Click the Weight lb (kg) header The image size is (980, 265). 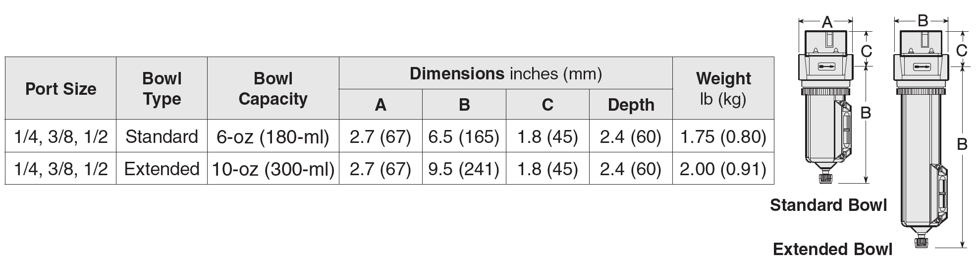coord(723,89)
